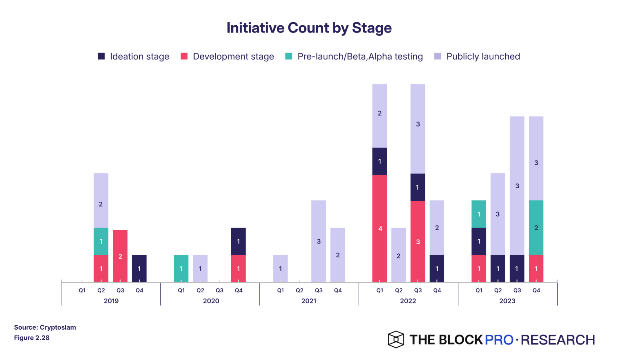Select the red 2019 Q3 bar
Viewport: 619px width, 364px height.
pyautogui.click(x=120, y=256)
